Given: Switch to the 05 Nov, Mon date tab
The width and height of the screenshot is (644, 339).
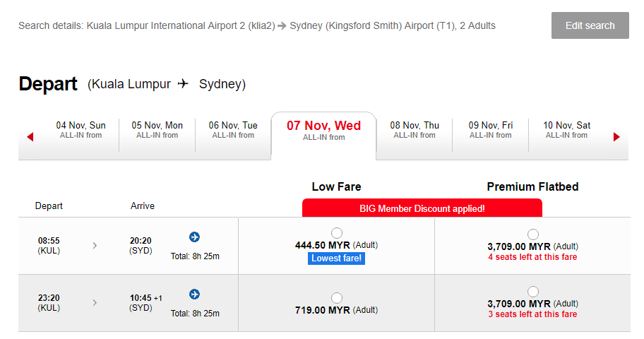Looking at the screenshot, I should 157,130.
